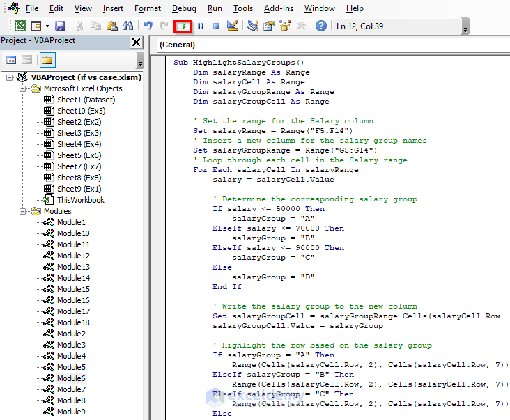Open the Help menu
510x420 pixels.
click(x=355, y=8)
